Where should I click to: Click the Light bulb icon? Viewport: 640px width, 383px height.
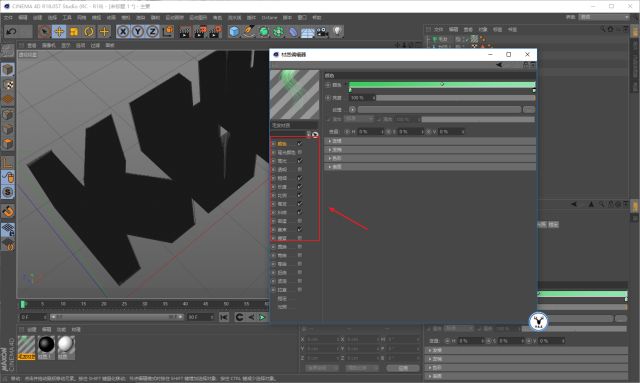[x=337, y=31]
